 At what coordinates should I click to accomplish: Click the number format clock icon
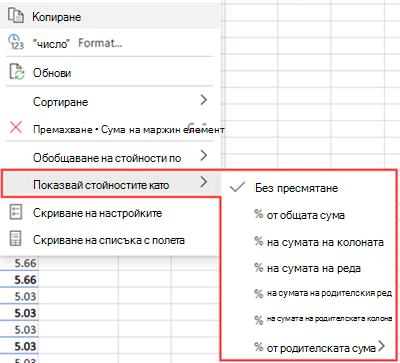tap(15, 42)
